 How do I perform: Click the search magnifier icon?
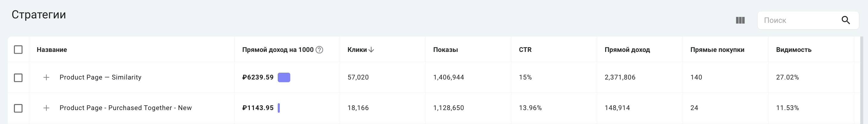point(846,20)
